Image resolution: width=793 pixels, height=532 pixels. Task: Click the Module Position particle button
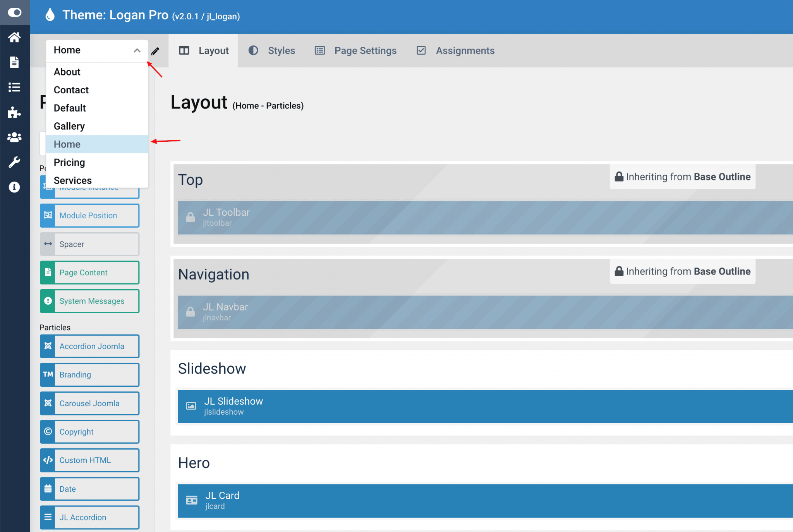89,216
